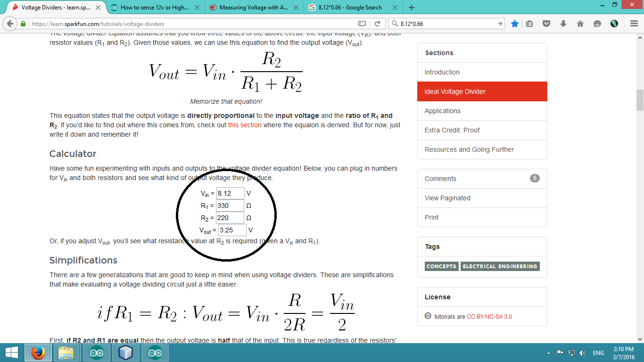Switch input language from ENG
The width and height of the screenshot is (644, 362).
[598, 353]
